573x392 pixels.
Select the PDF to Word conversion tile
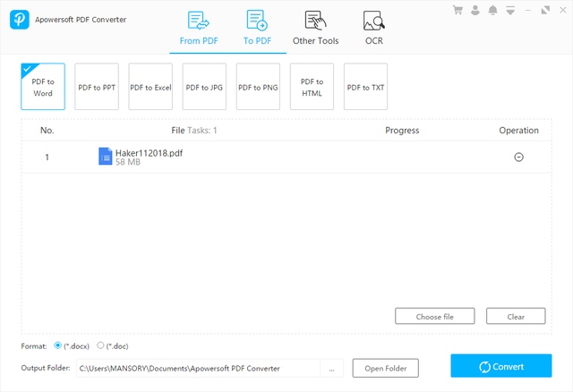click(x=43, y=87)
